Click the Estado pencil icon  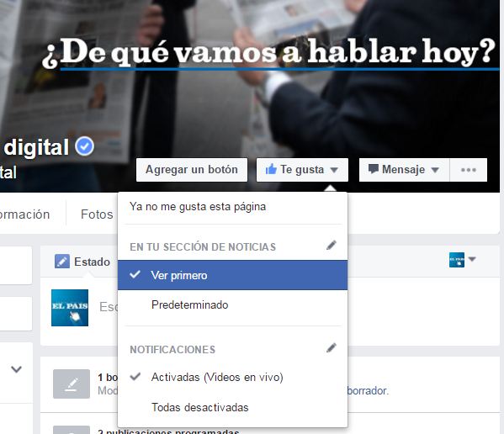(62, 262)
